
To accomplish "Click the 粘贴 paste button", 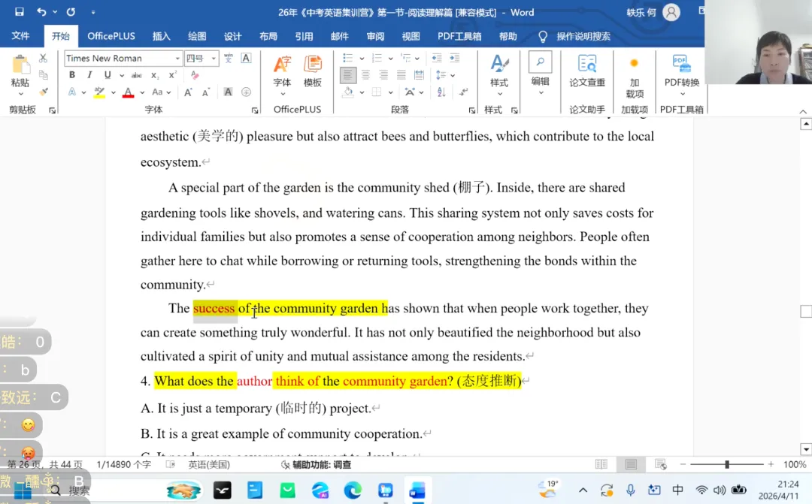I will pos(19,68).
